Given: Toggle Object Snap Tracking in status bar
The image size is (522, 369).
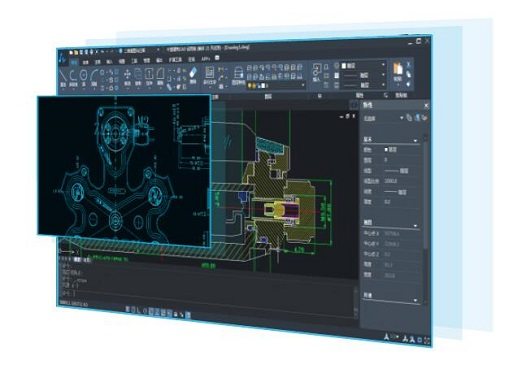Looking at the screenshot, I should tap(157, 312).
